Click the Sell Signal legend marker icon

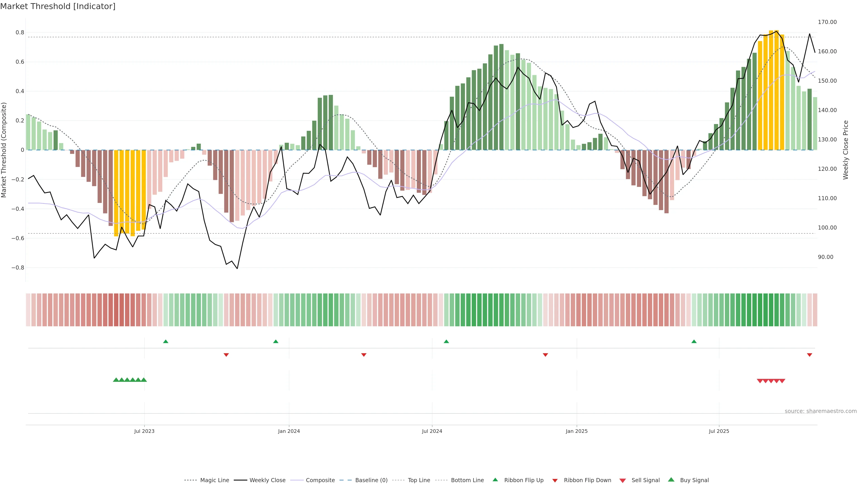coord(622,481)
